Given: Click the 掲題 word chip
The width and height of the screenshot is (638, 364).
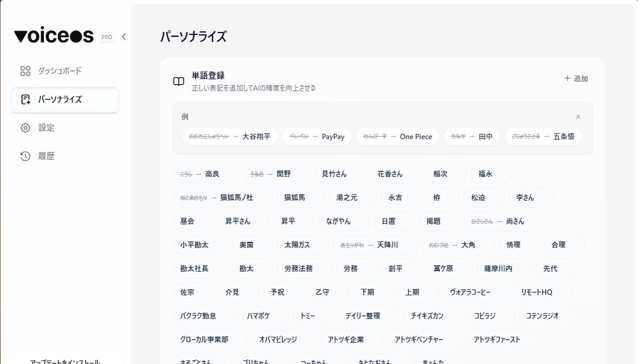Looking at the screenshot, I should pos(439,221).
